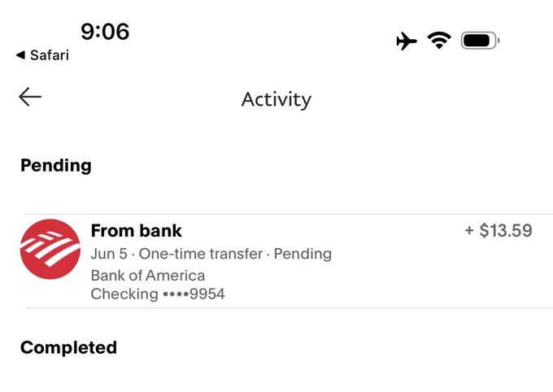Tap the small Safari back triangle

pos(20,55)
